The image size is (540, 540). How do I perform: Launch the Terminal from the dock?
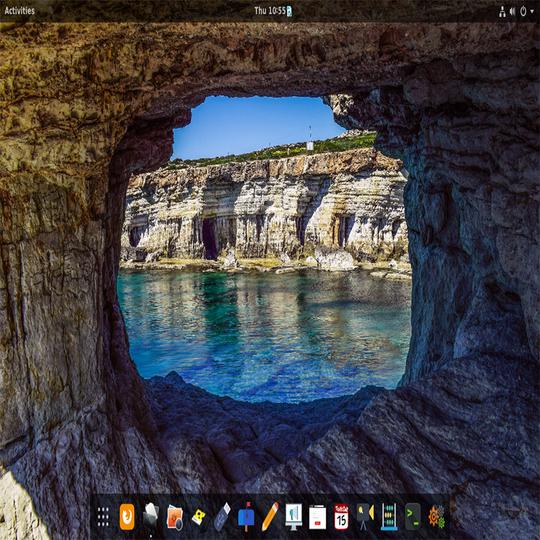tap(413, 517)
